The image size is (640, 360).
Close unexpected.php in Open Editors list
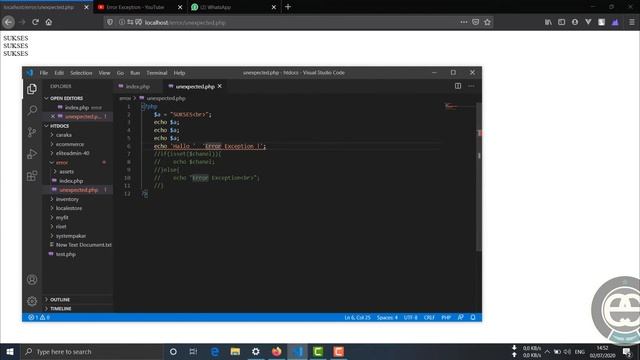tap(53, 117)
